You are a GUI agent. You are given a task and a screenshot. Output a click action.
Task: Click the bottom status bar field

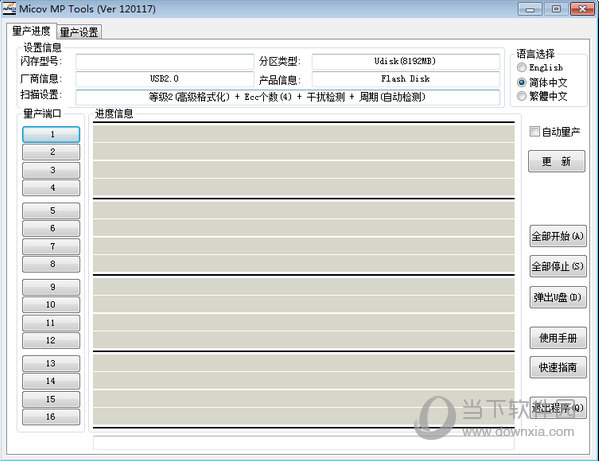(304, 442)
